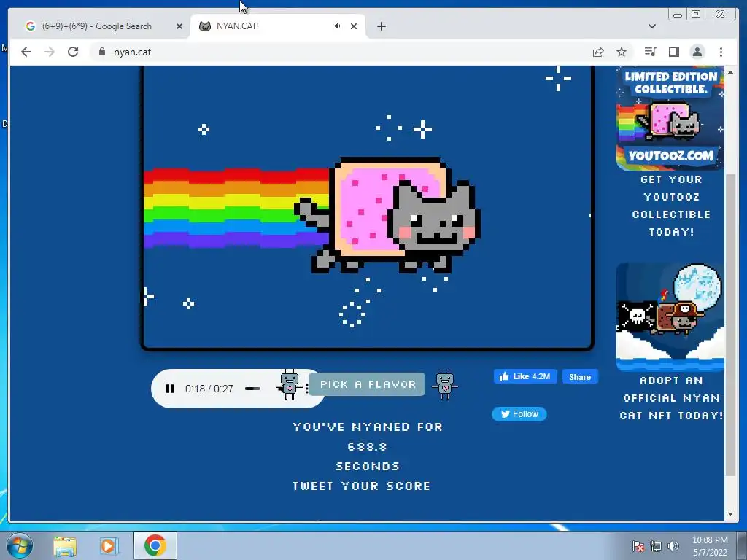The image size is (747, 560).
Task: Click Get Your Youtooz Collectible Today text
Action: tap(671, 206)
